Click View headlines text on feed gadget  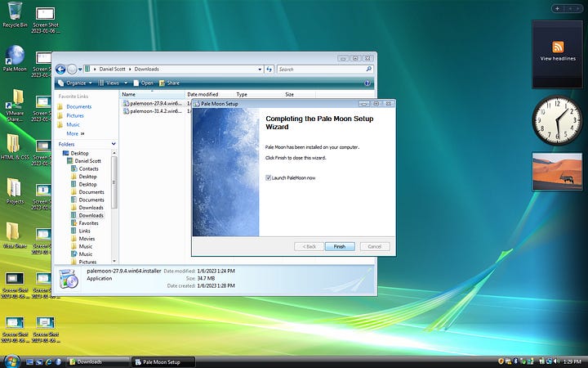[558, 59]
